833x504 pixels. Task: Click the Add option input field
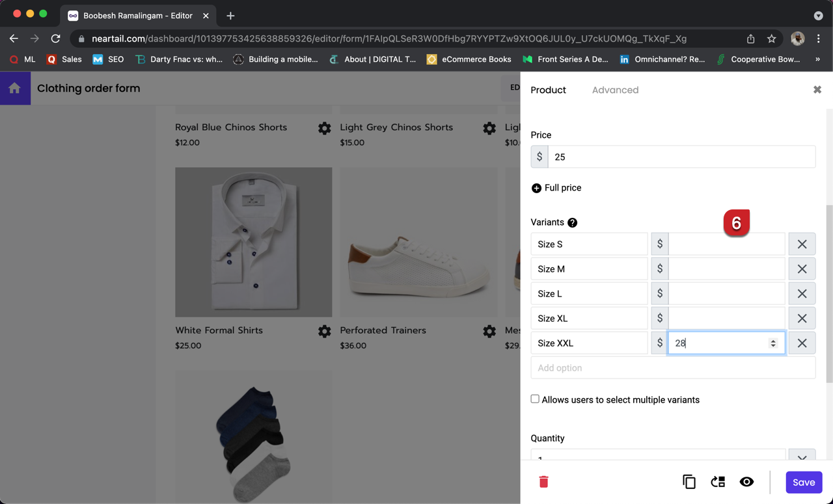tap(673, 368)
